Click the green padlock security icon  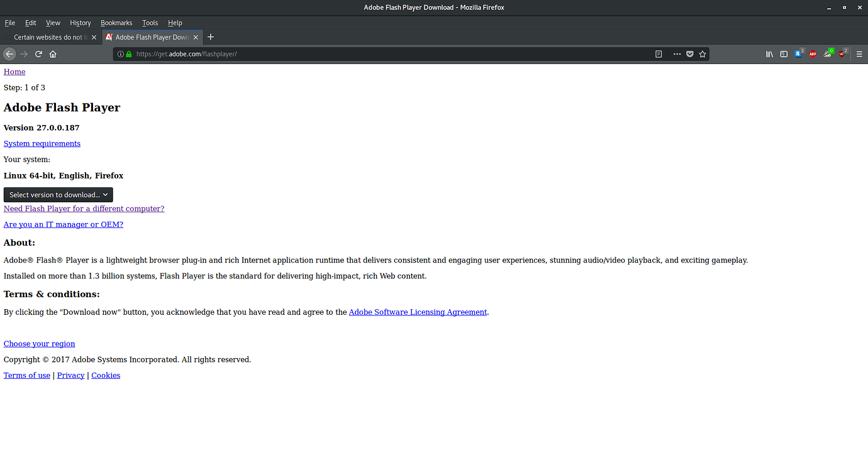(129, 54)
